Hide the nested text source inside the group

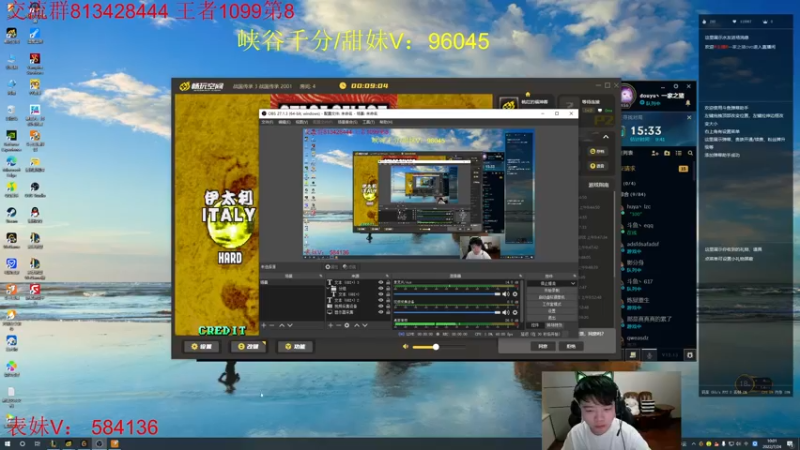coord(381,294)
